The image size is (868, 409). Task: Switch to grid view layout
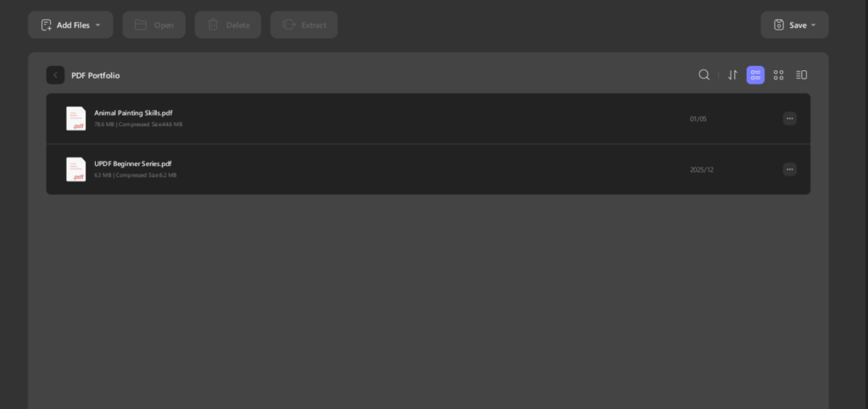pyautogui.click(x=778, y=75)
